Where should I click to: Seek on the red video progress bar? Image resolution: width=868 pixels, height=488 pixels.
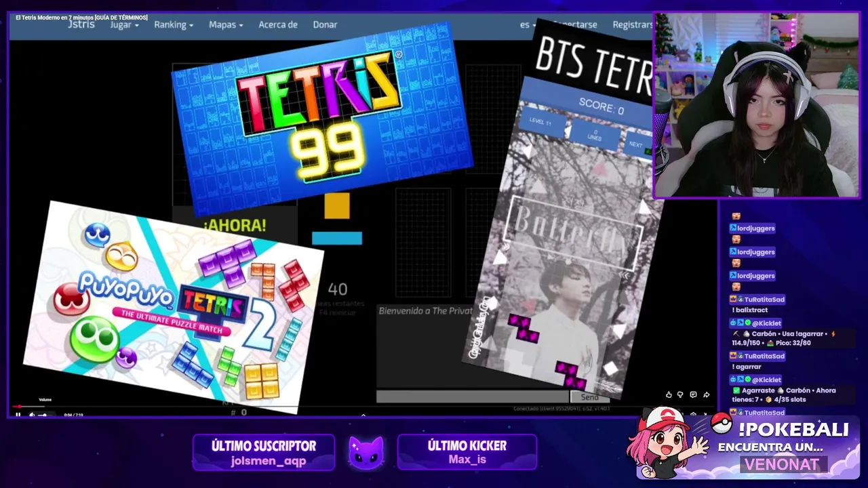(363, 407)
